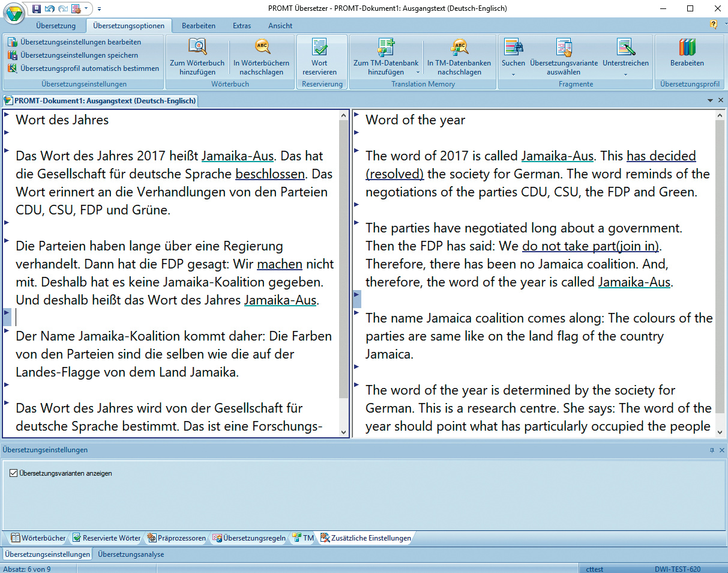728x573 pixels.
Task: Click 'Zum Wörterbuch hinzufügen' icon
Action: click(197, 47)
